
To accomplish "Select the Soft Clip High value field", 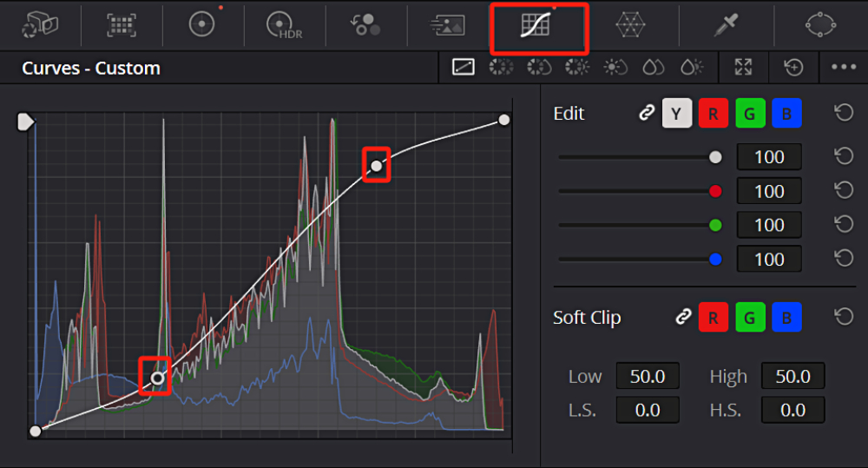I will point(792,377).
